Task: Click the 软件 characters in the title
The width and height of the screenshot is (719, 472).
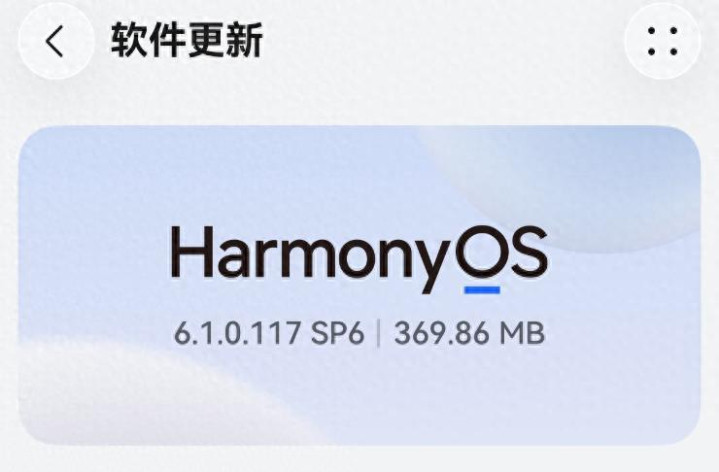Action: [x=149, y=41]
